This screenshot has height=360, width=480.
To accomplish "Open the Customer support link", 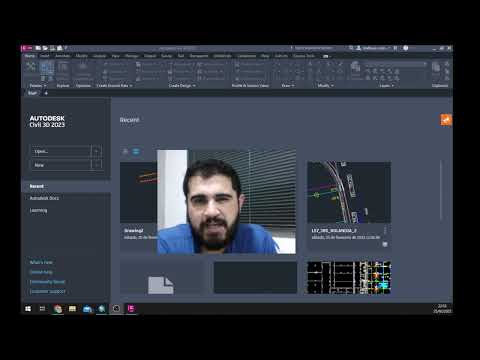I will tap(47, 291).
